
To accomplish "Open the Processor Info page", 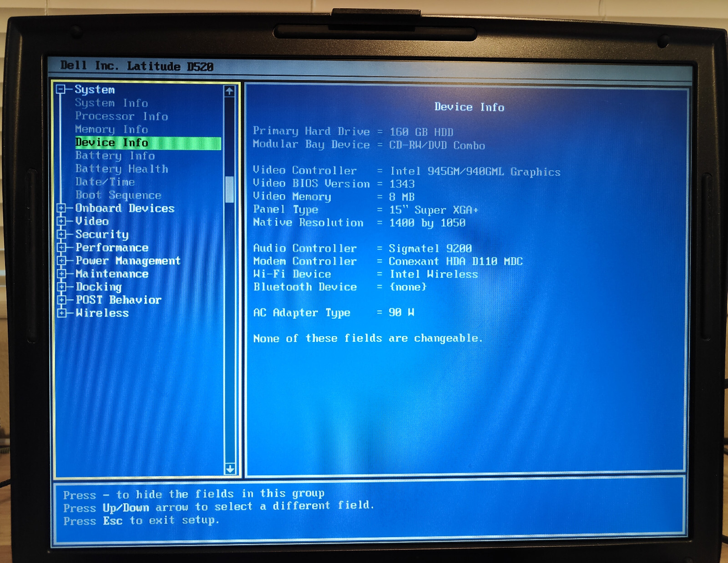I will [x=121, y=116].
